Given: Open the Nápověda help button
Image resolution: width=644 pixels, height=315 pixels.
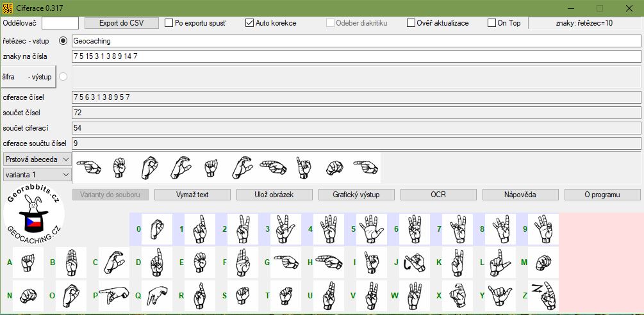Looking at the screenshot, I should click(x=520, y=195).
